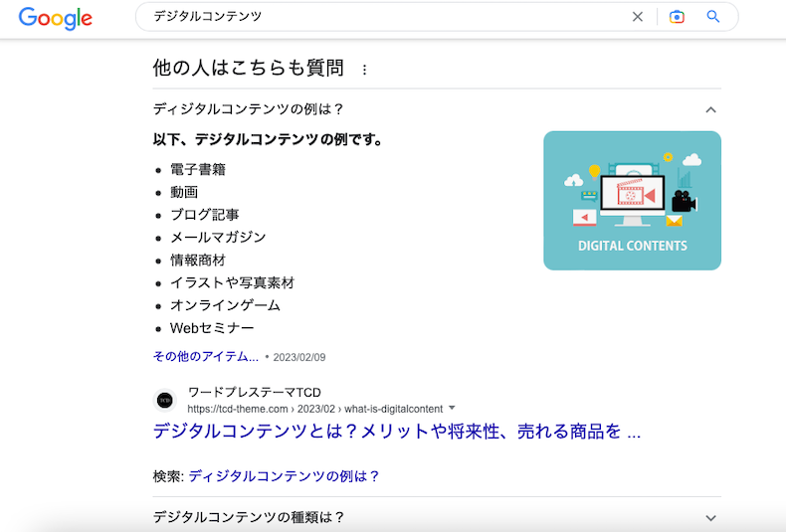Clear the search box with the X icon
This screenshot has height=532, width=786.
tap(637, 17)
